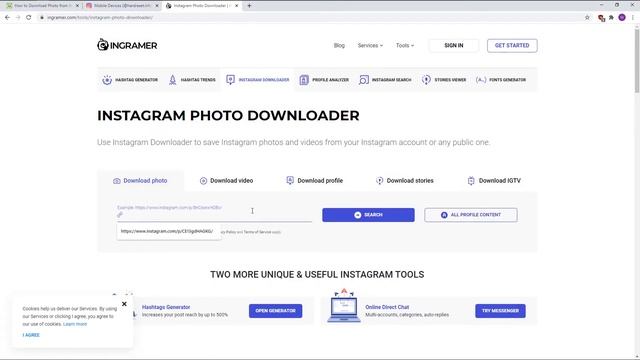Click the Open Generator button

tap(276, 311)
